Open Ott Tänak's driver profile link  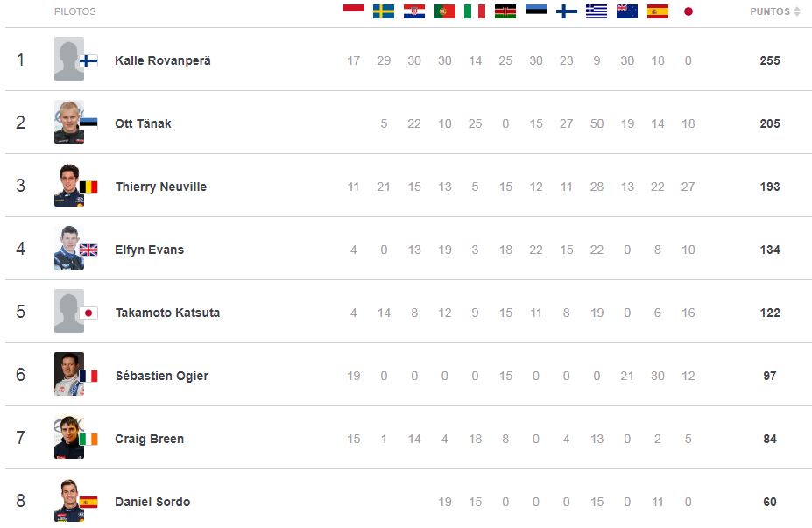coord(143,123)
